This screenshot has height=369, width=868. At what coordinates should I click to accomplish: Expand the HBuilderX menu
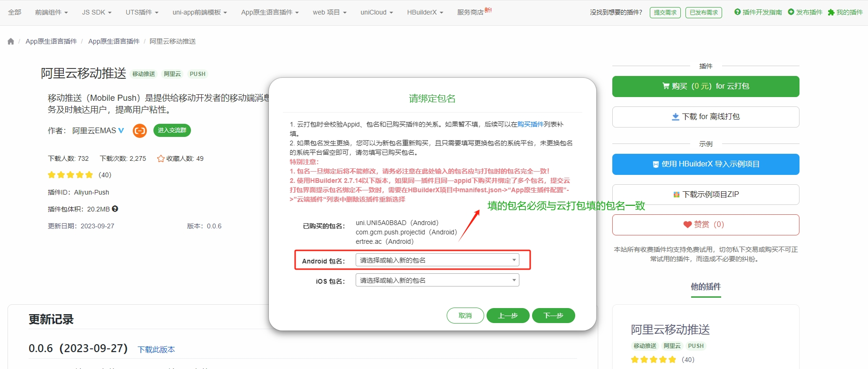coord(425,12)
